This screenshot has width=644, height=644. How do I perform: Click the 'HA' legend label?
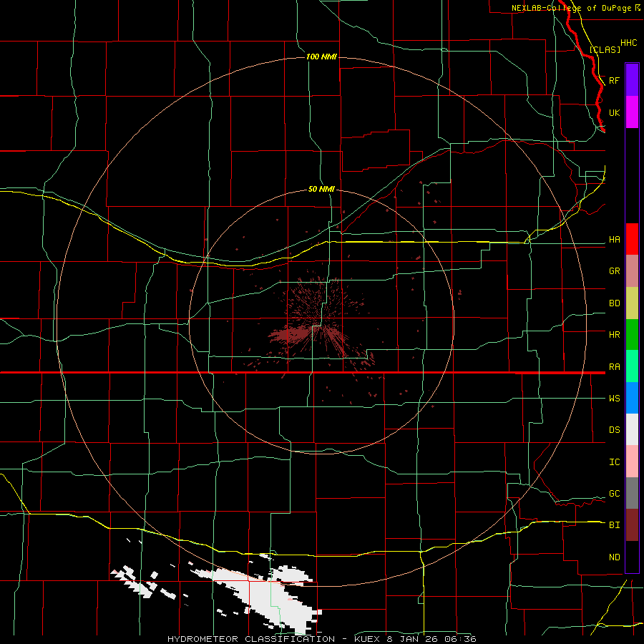tap(614, 240)
